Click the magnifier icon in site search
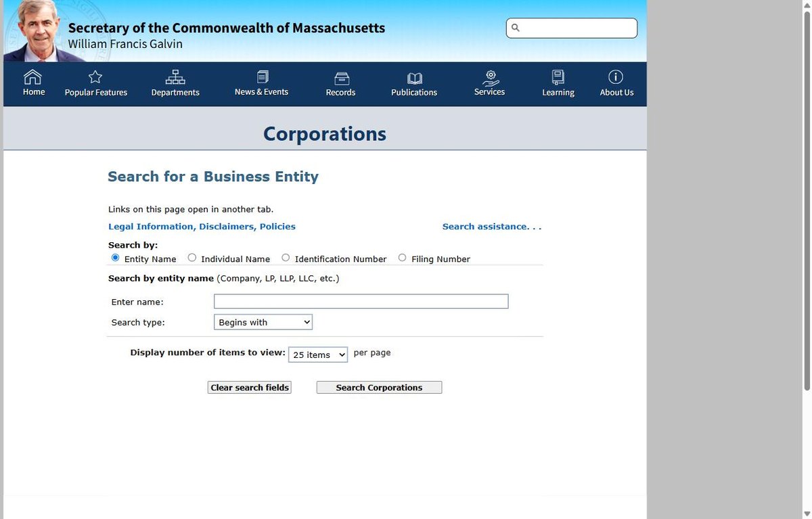The image size is (812, 519). tap(516, 28)
